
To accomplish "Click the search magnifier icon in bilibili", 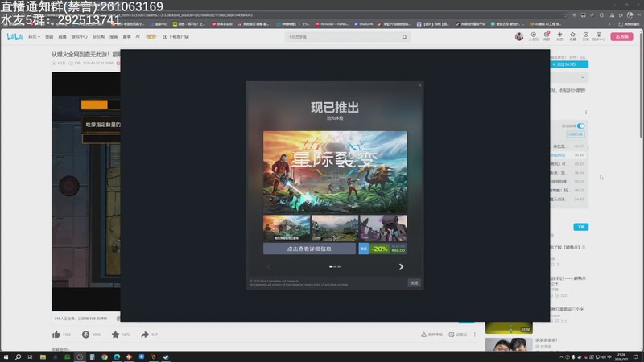I will (x=405, y=37).
